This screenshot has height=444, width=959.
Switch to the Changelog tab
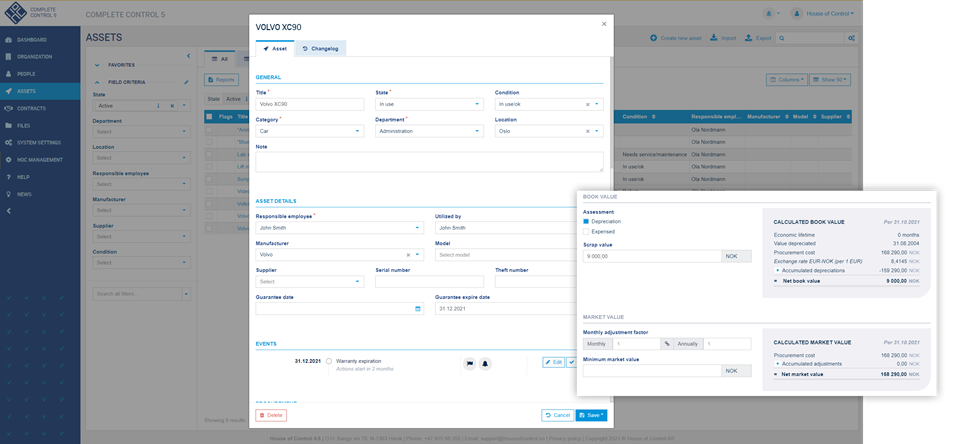pyautogui.click(x=320, y=48)
